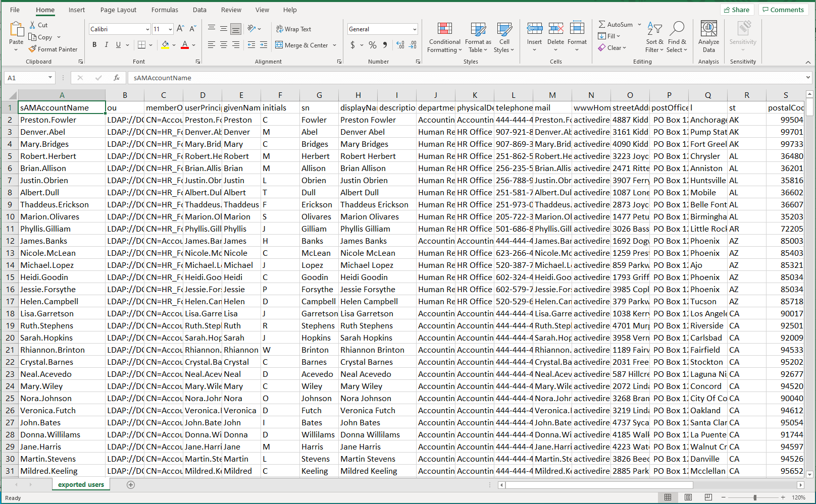Open the Comments pane
This screenshot has width=816, height=504.
point(783,9)
